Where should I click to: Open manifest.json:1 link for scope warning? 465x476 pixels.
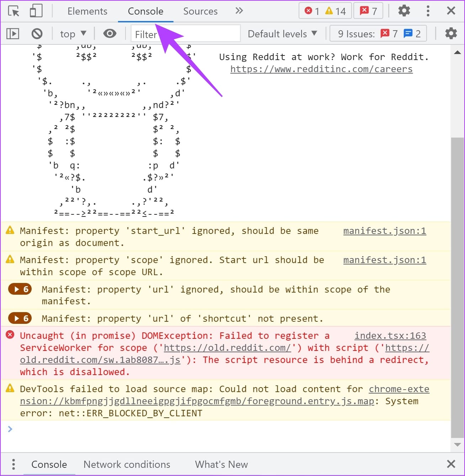coord(385,260)
